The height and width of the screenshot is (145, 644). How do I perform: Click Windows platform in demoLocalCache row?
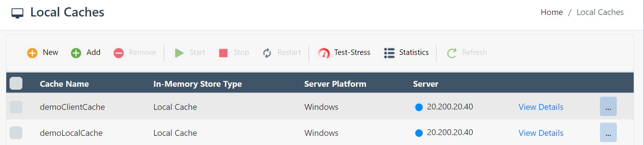pyautogui.click(x=321, y=133)
